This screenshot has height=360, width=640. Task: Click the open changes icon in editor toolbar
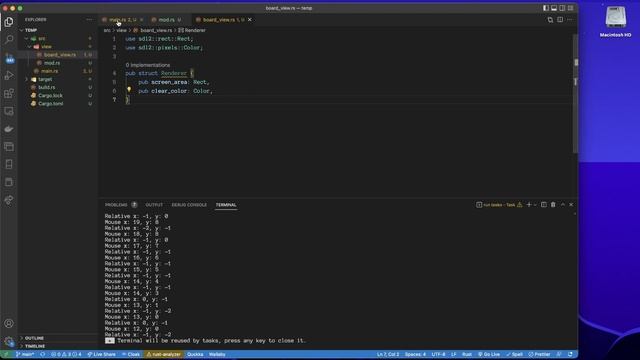point(550,20)
